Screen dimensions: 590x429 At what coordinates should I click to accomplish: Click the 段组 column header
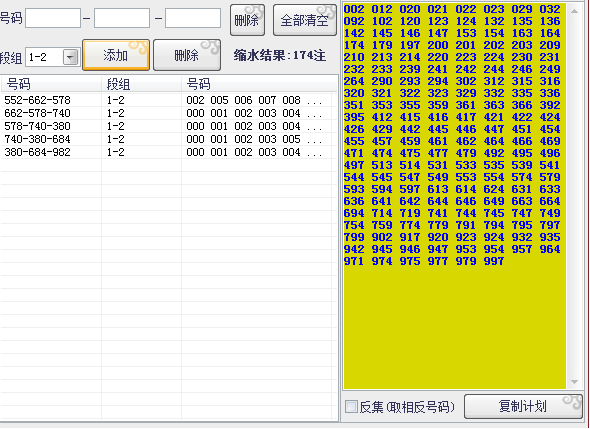(x=141, y=84)
